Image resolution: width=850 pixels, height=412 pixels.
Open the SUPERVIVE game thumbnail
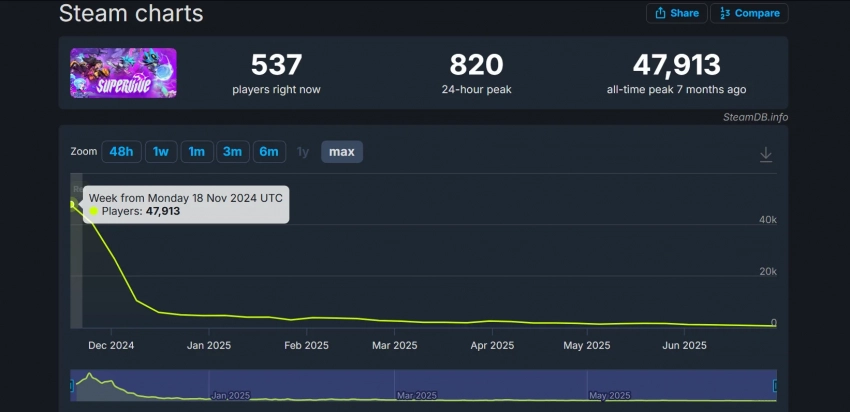pos(123,73)
